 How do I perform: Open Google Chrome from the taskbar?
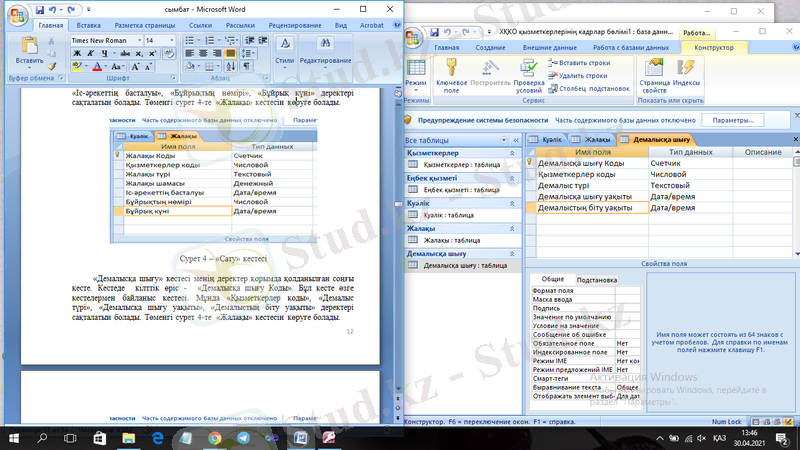(214, 438)
